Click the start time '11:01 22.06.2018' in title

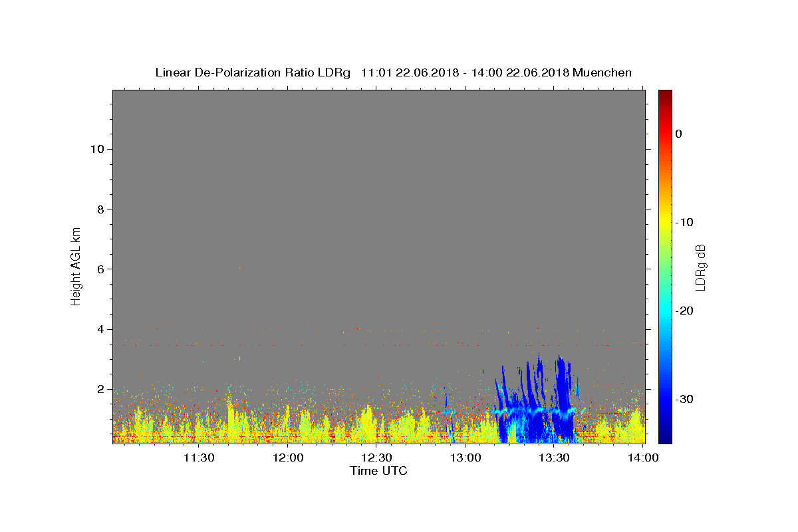click(x=410, y=72)
